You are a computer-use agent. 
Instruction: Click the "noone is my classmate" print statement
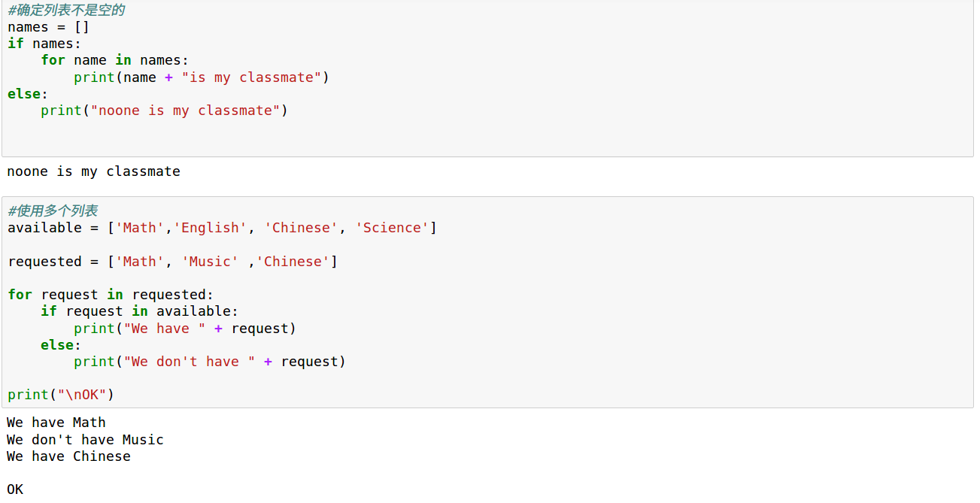pos(164,111)
